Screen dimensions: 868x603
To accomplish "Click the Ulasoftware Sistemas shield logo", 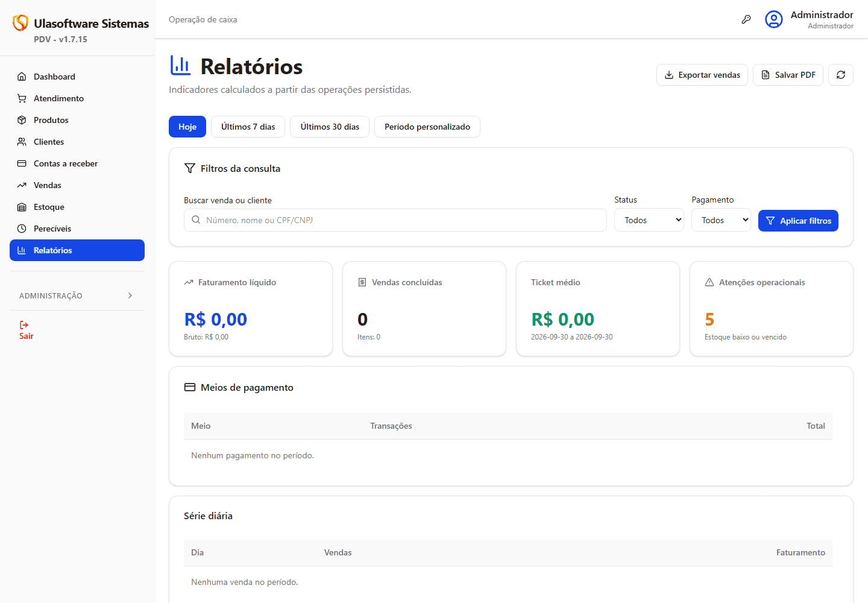I will [x=20, y=23].
